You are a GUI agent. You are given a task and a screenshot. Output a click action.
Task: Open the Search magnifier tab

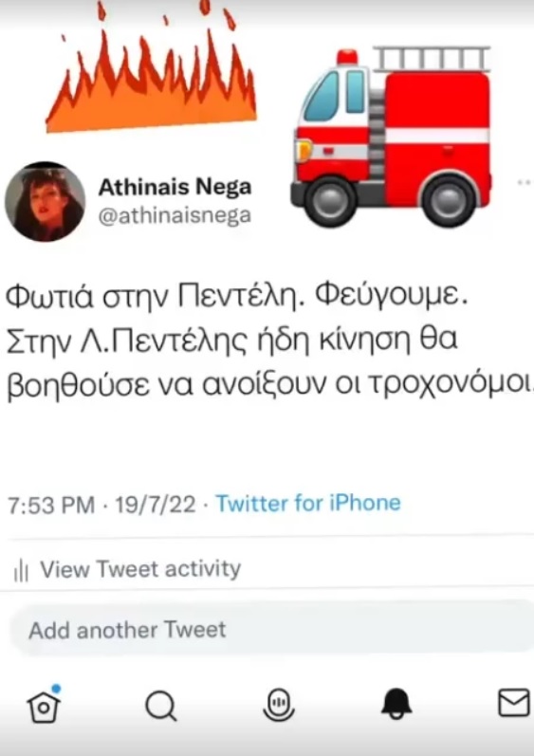point(161,706)
